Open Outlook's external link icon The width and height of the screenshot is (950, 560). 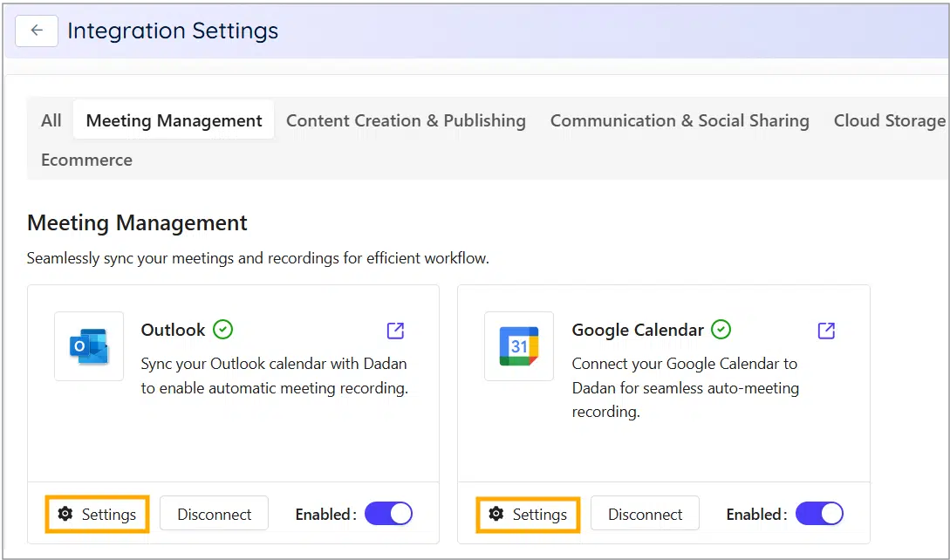394,331
